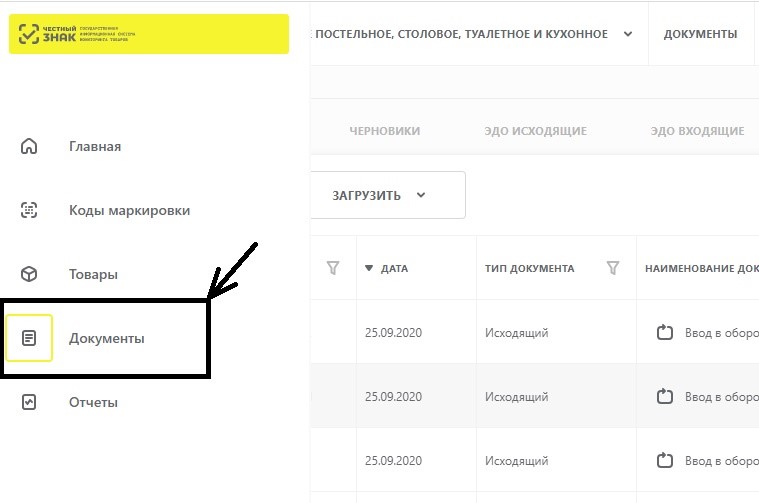Sort by the ДАТА column arrow
This screenshot has height=503, width=759.
[369, 268]
